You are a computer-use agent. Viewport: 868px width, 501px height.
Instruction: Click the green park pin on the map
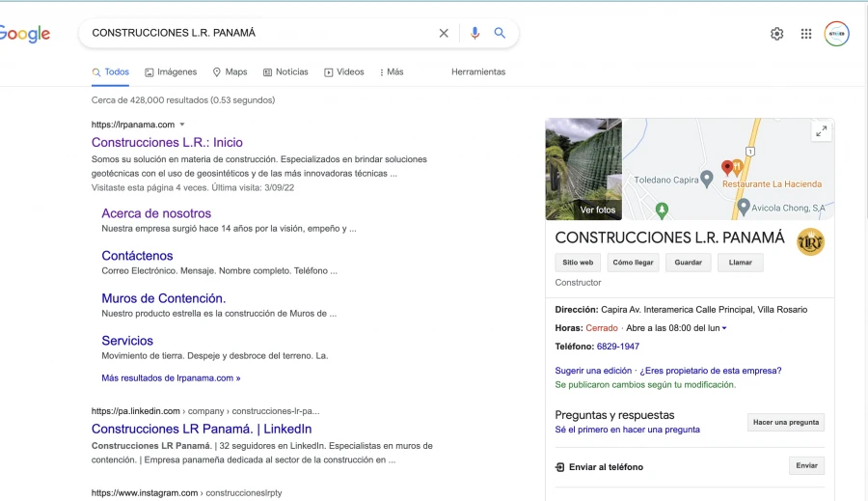pos(662,209)
